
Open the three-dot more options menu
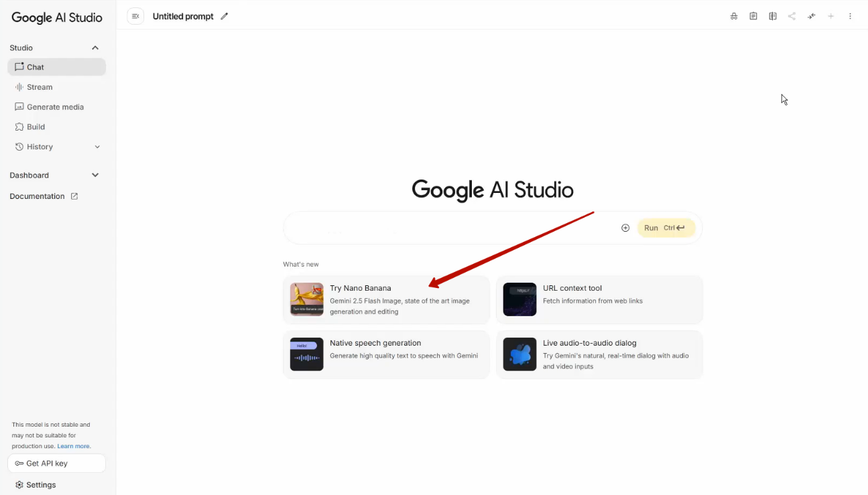[851, 16]
